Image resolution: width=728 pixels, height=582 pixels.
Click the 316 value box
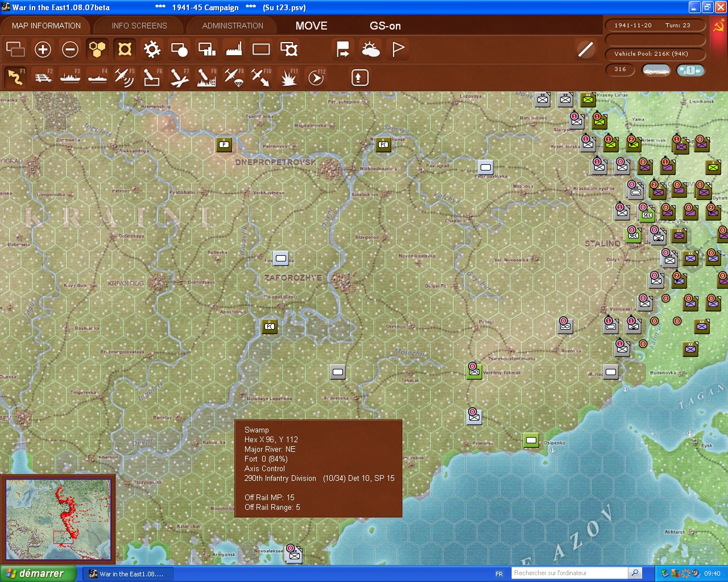pyautogui.click(x=621, y=69)
